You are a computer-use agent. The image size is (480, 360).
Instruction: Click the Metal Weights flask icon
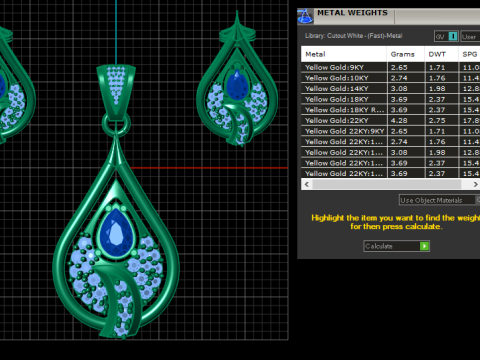click(305, 16)
